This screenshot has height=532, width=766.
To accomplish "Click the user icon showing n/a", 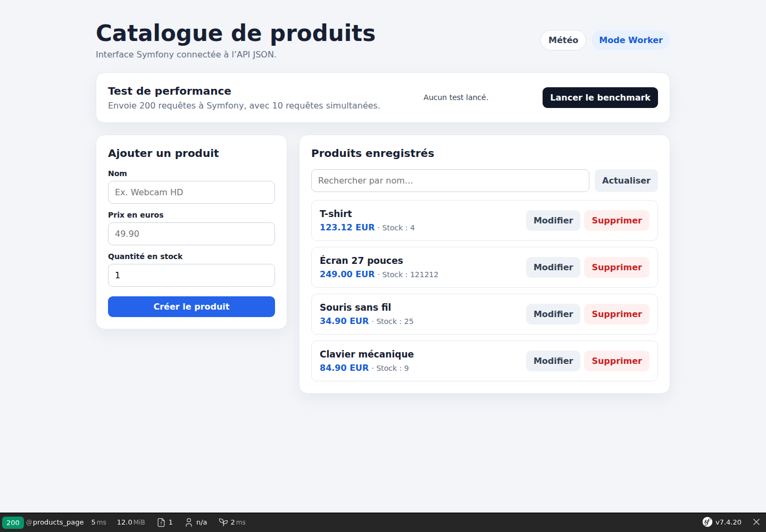I will tap(196, 522).
